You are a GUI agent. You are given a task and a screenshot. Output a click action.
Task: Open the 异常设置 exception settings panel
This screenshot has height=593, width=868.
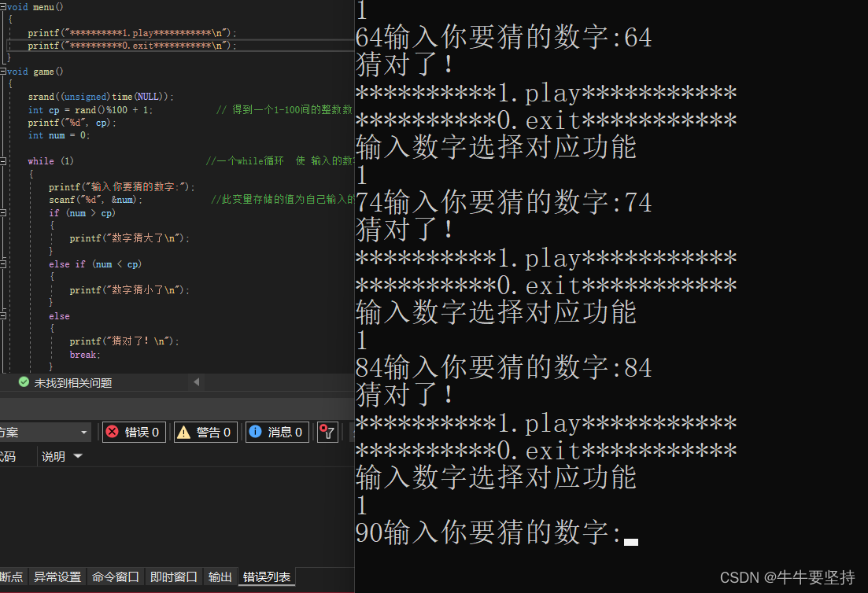(57, 576)
